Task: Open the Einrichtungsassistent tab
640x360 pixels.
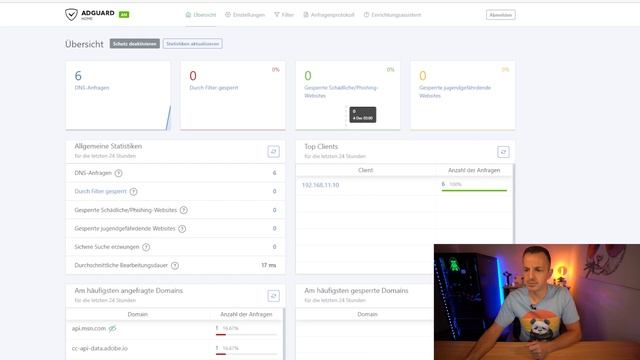Action: (x=392, y=15)
